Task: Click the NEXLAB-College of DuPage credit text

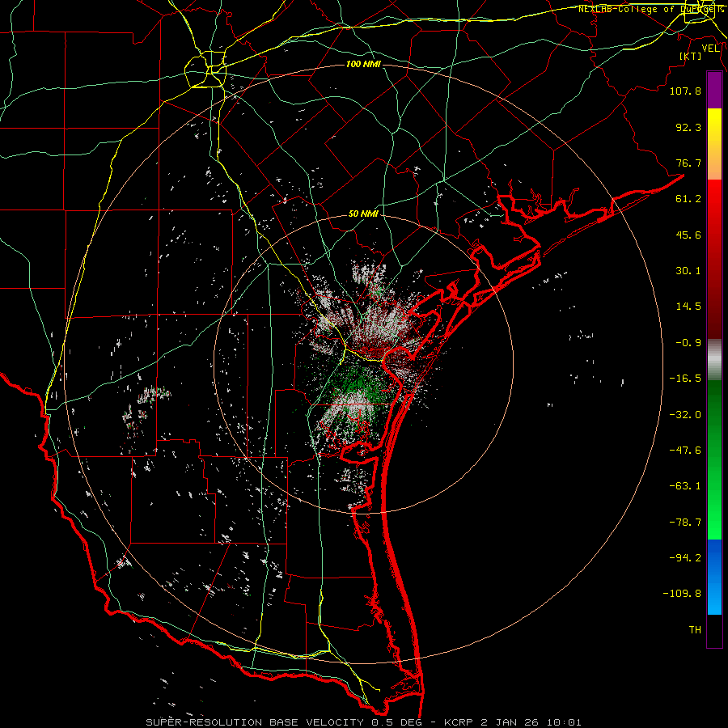Action: [651, 9]
